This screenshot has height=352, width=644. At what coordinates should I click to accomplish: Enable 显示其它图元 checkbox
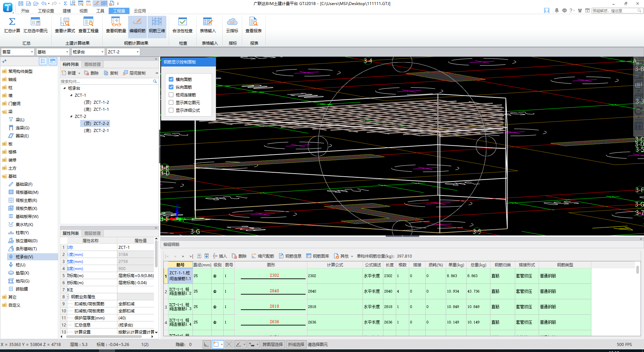point(171,102)
